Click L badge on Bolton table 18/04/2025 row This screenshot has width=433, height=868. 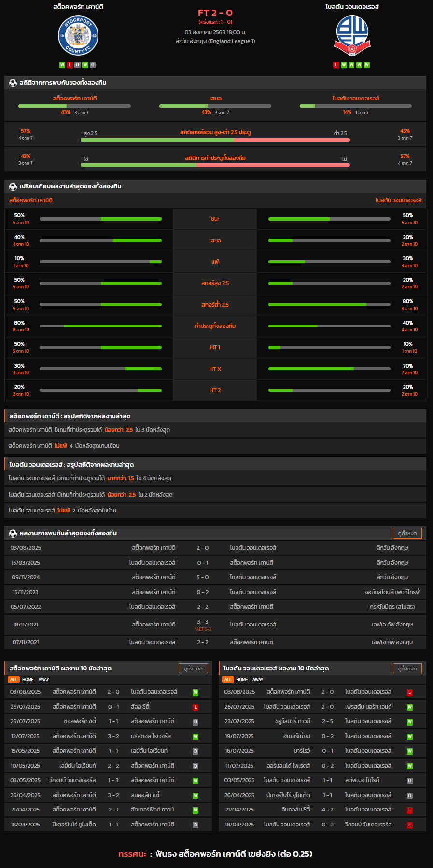click(410, 825)
